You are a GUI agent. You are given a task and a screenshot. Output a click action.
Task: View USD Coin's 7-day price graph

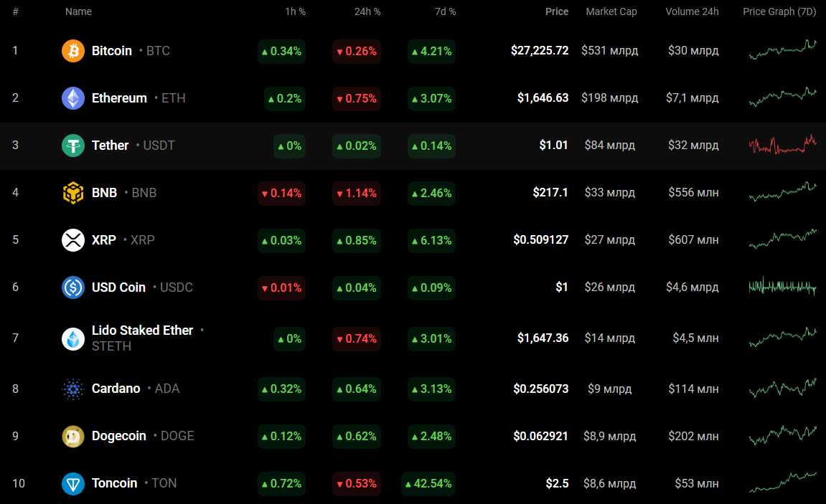[782, 287]
